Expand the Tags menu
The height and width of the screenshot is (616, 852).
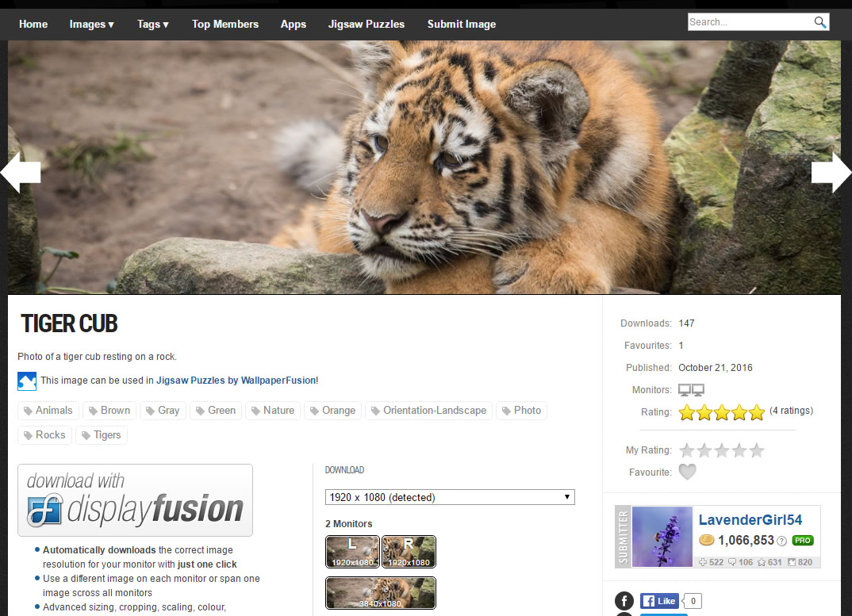152,24
